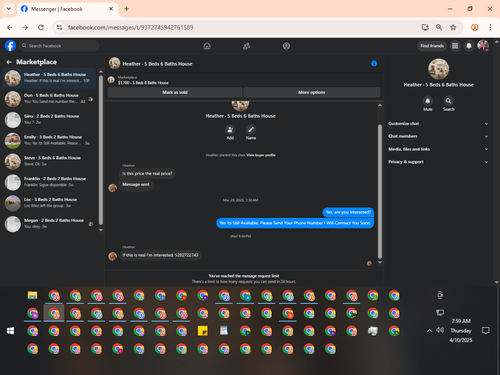Bookmark this page with star icon

453,27
